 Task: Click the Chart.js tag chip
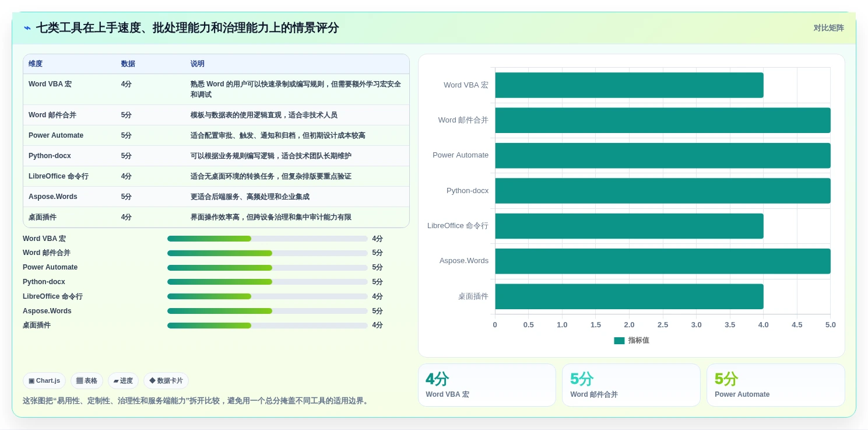coord(44,381)
